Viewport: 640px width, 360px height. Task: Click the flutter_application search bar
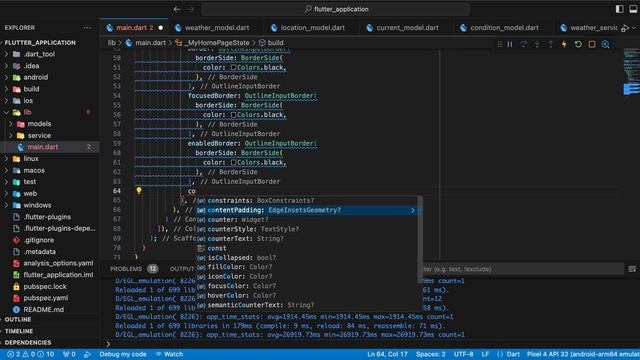pyautogui.click(x=336, y=9)
